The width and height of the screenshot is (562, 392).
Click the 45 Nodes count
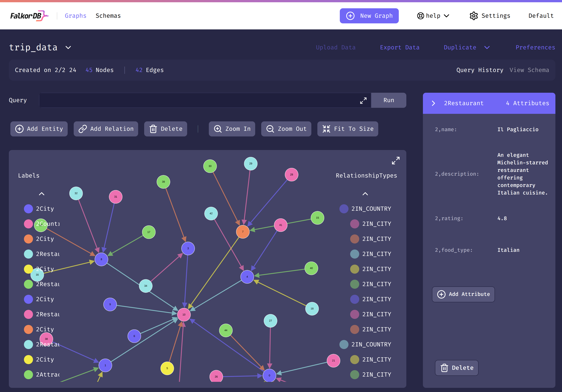tap(99, 70)
